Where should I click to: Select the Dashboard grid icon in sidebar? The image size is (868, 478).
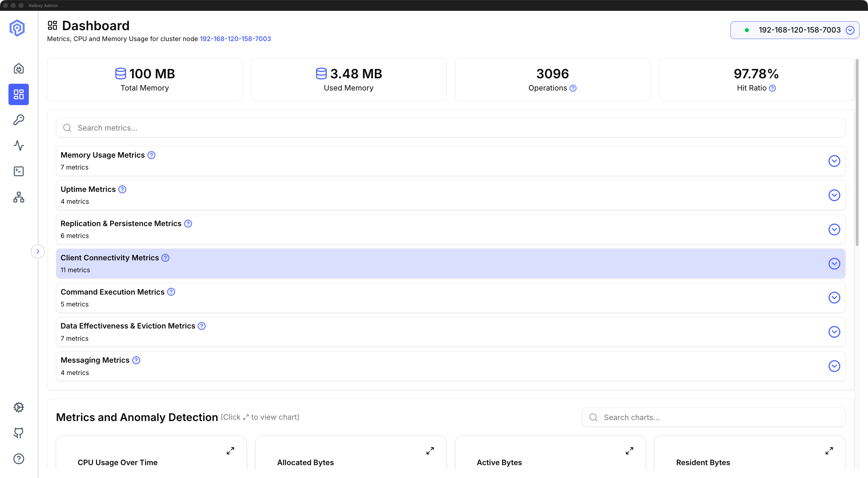point(19,94)
